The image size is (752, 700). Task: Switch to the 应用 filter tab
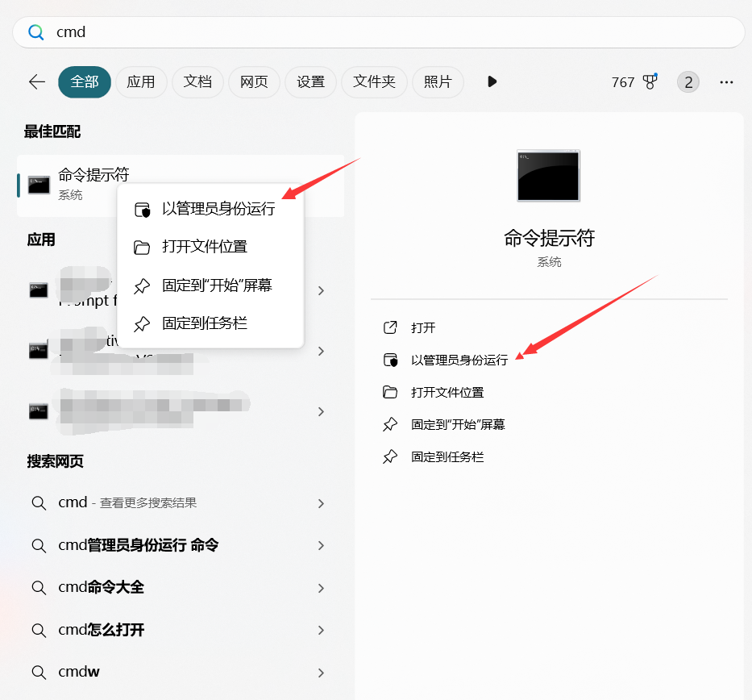[141, 82]
